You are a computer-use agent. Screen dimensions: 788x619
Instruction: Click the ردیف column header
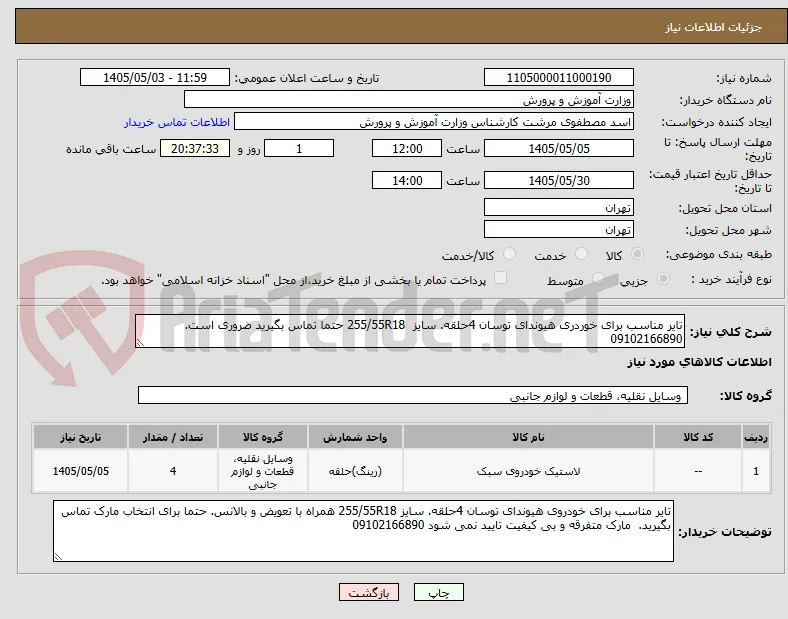tap(755, 437)
